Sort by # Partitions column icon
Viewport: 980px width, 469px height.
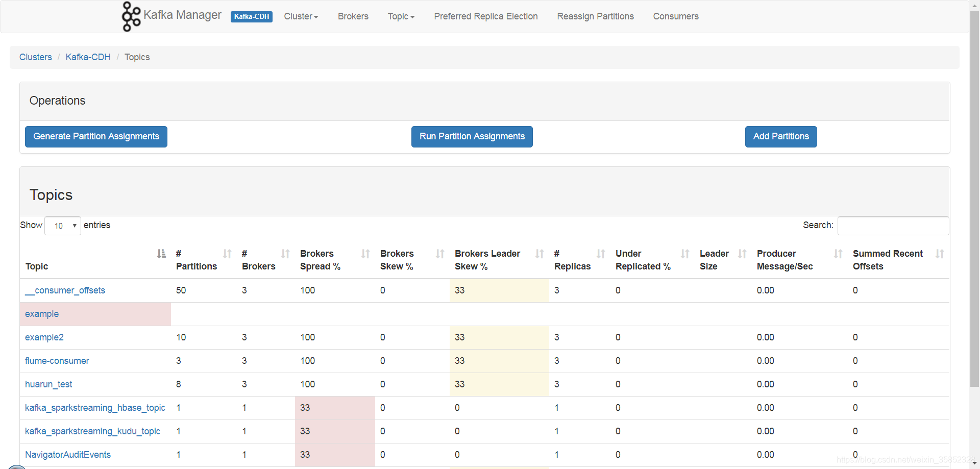pos(227,254)
